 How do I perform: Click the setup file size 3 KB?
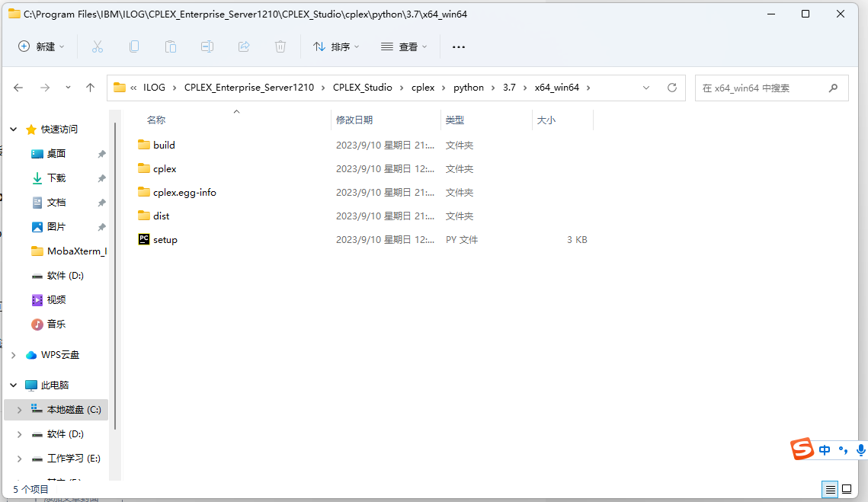[x=577, y=240]
